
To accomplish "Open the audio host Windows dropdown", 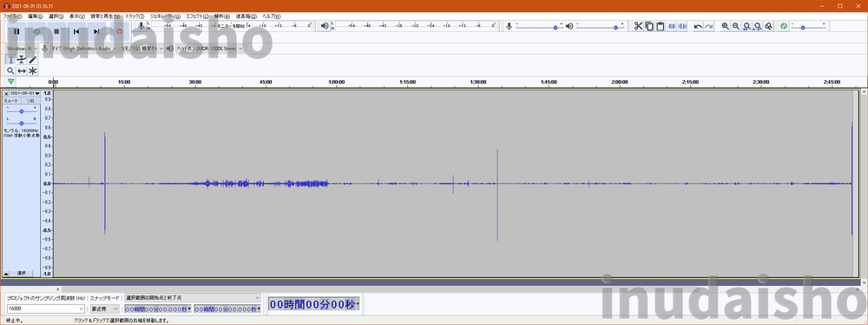I will [23, 49].
